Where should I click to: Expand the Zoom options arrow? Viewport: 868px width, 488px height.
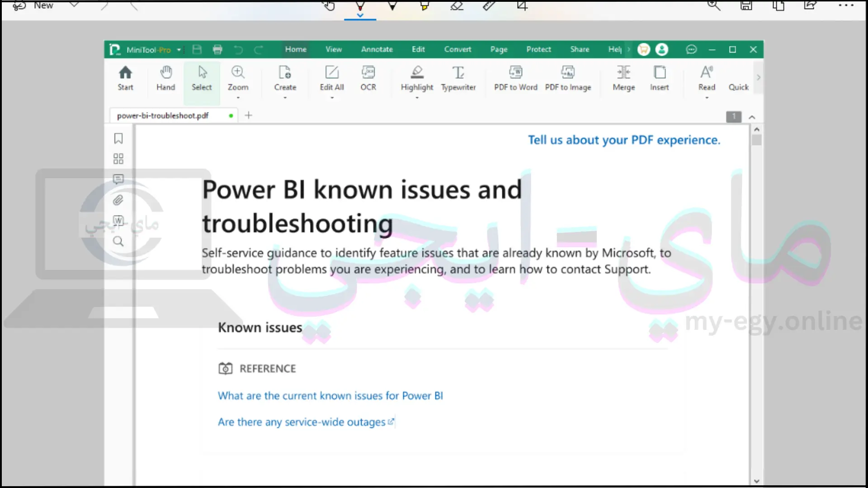[238, 98]
